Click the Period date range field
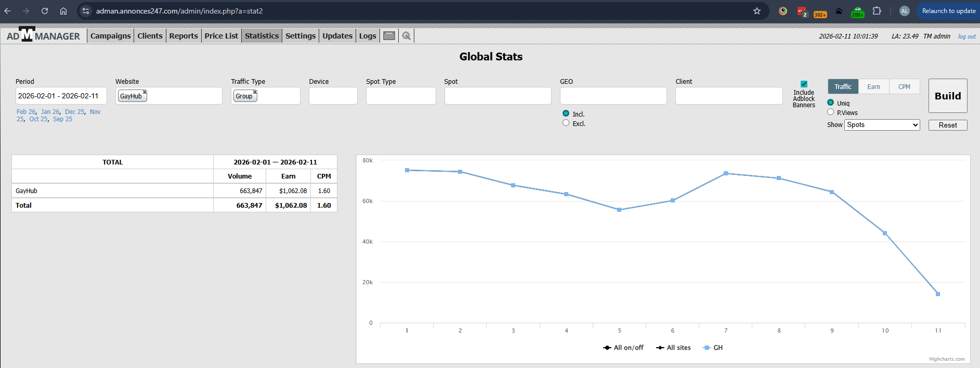Image resolution: width=980 pixels, height=368 pixels. [61, 96]
